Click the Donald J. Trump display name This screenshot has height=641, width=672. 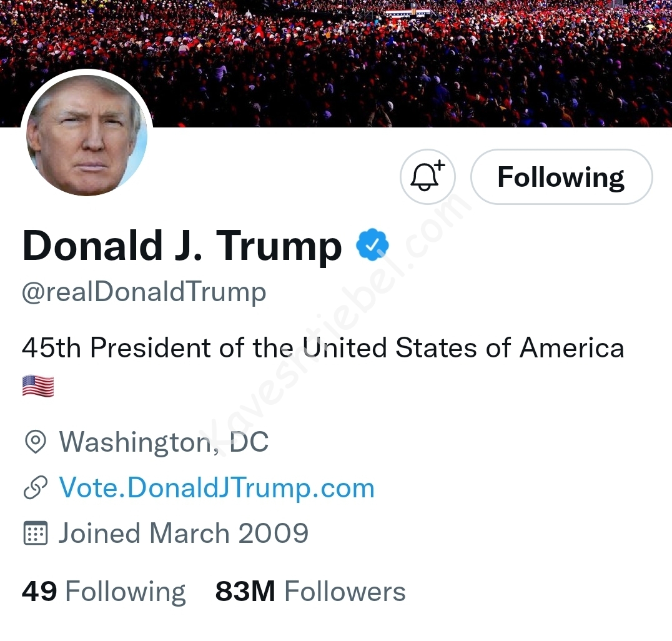coord(182,246)
